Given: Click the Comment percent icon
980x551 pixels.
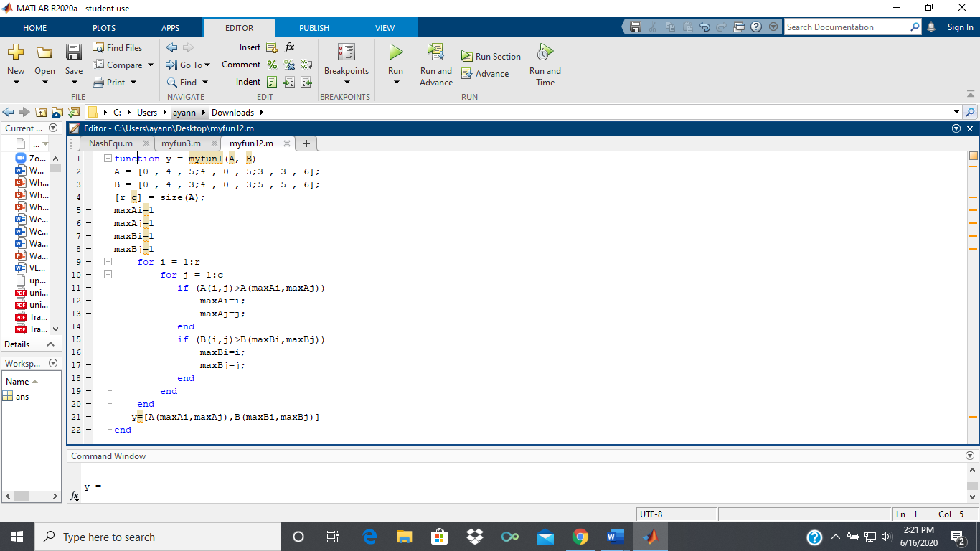Looking at the screenshot, I should tap(272, 65).
